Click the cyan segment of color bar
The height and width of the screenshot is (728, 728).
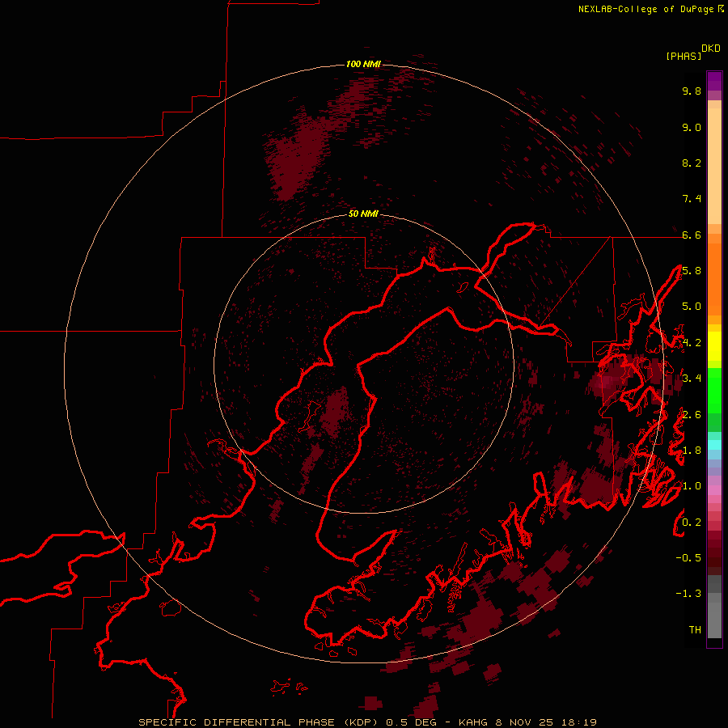click(x=714, y=445)
